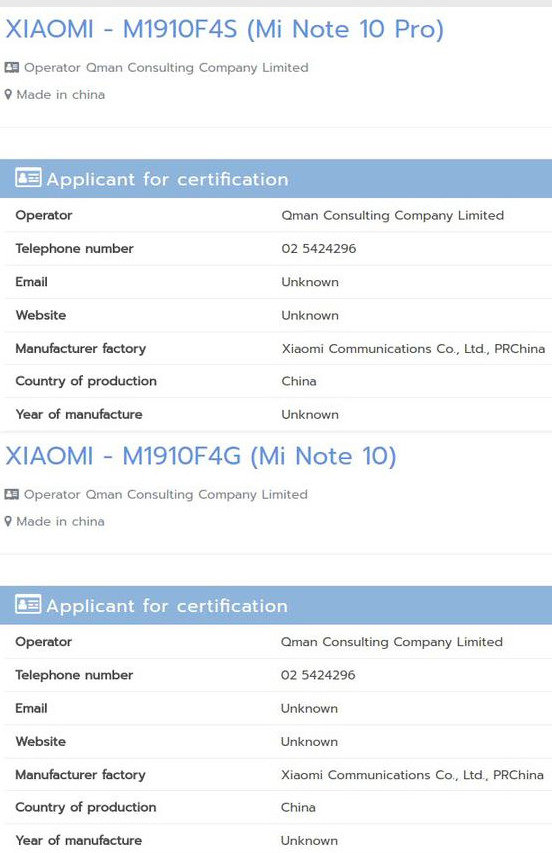
Task: Open the XIAOMI - M1910F4S (Mi Note 10 Pro) heading link
Action: [x=225, y=29]
